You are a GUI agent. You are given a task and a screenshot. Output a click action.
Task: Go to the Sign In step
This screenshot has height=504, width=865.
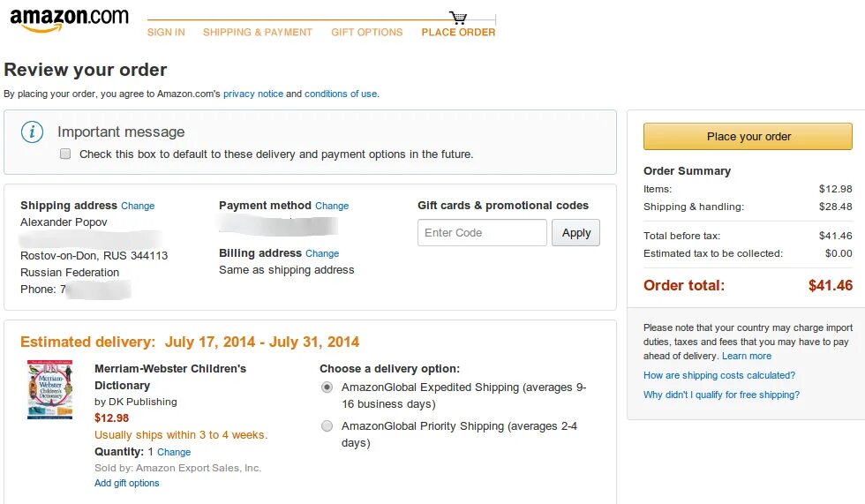166,33
